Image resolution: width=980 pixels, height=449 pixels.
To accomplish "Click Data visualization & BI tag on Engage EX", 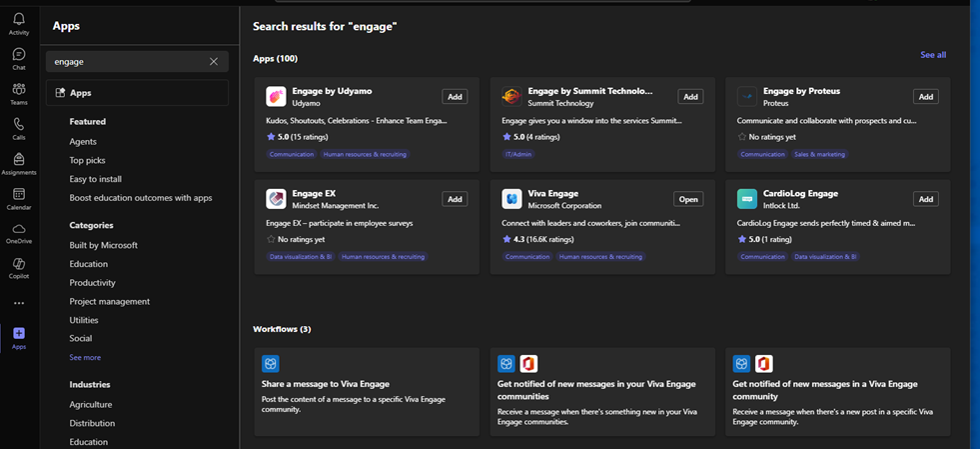I will tap(301, 257).
